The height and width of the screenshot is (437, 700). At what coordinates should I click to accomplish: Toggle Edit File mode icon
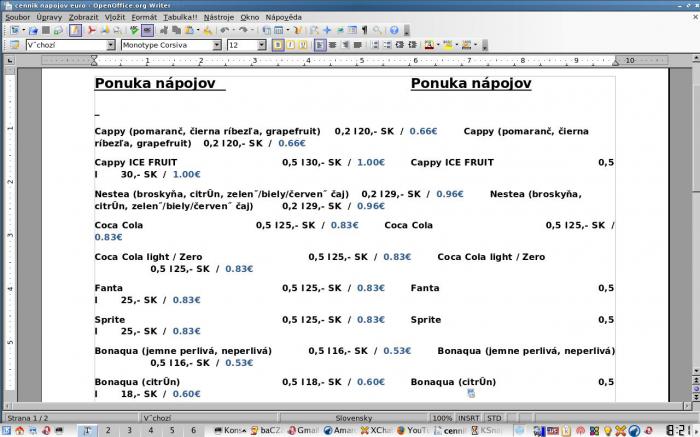(75, 30)
